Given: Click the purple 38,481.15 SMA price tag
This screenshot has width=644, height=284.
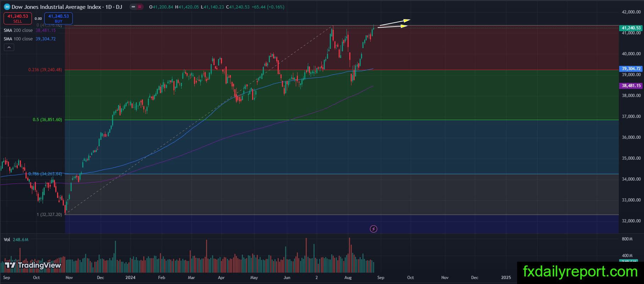Looking at the screenshot, I should coord(631,86).
